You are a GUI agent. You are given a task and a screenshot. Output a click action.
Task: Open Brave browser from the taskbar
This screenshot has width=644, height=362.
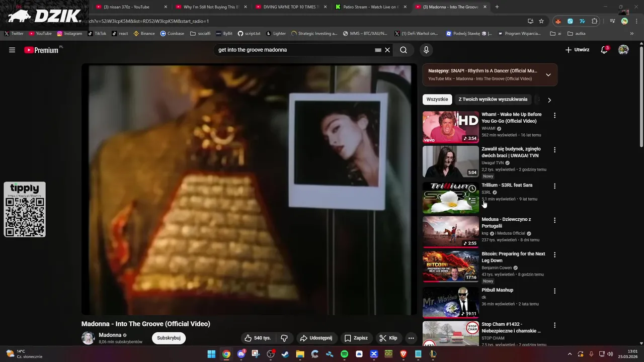tap(404, 354)
